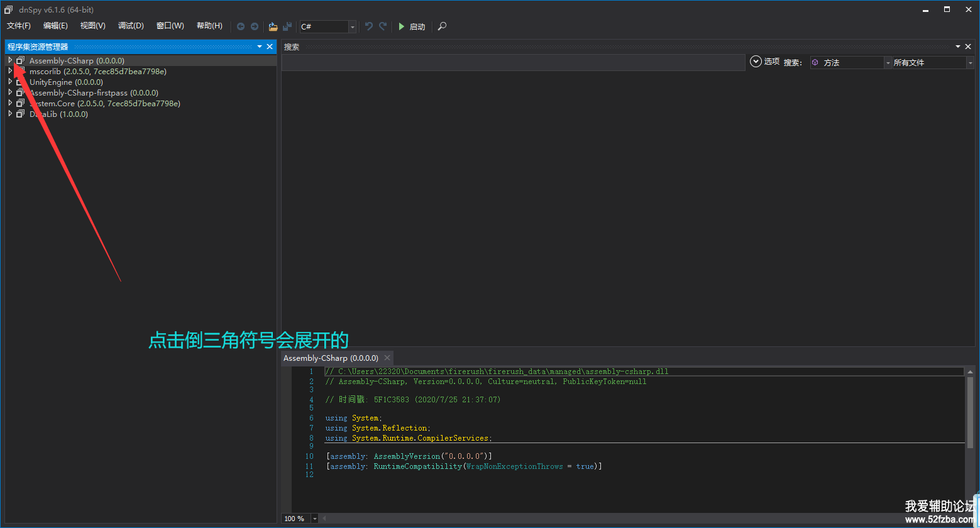Minimize the dnSpy window
Screen dimensions: 980x528
pyautogui.click(x=925, y=9)
